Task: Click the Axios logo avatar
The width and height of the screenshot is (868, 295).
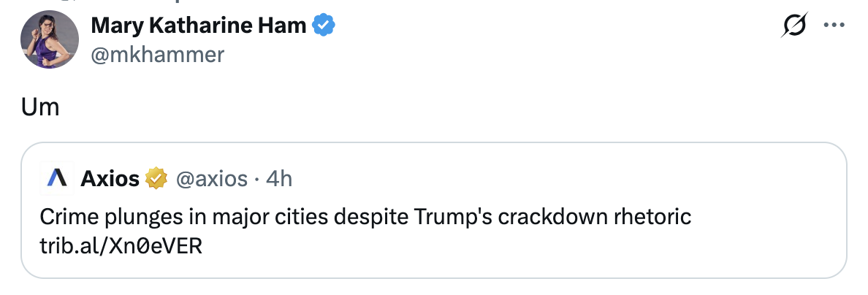Action: 56,178
